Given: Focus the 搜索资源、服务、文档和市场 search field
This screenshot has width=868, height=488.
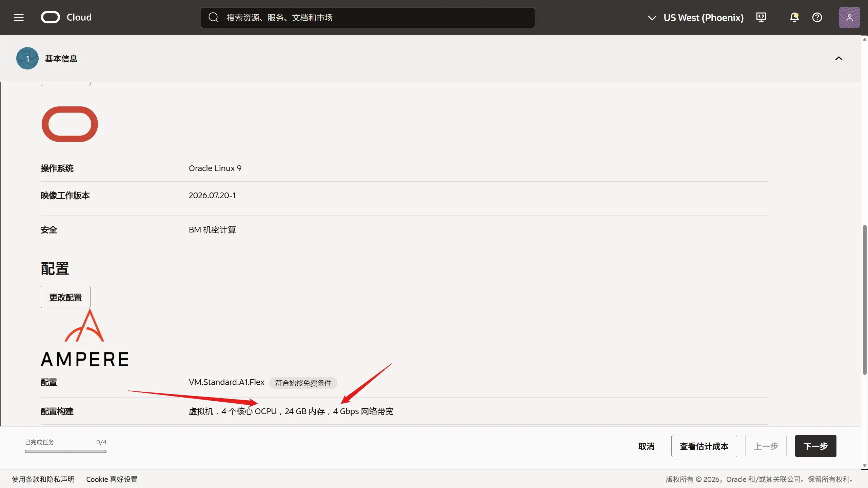Looking at the screenshot, I should [x=368, y=17].
